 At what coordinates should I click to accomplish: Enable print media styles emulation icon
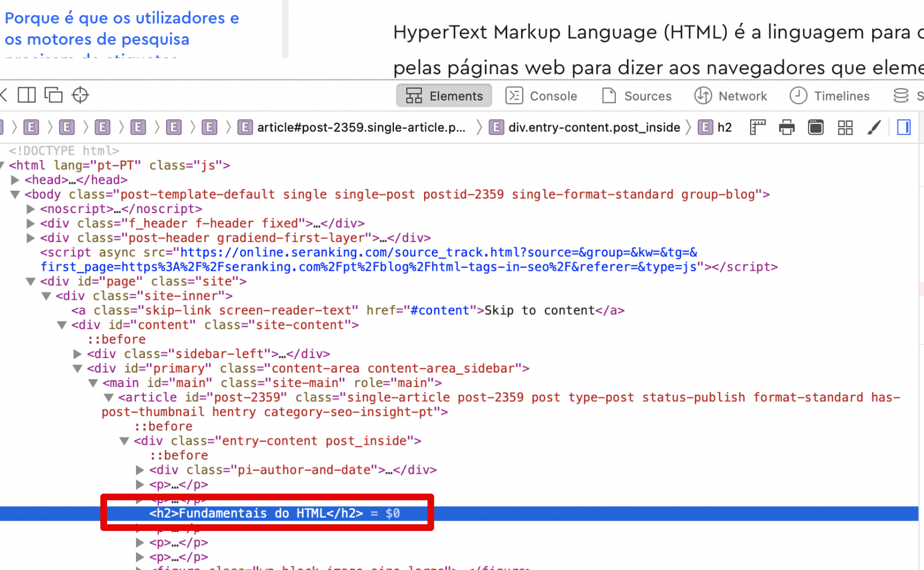tap(786, 127)
